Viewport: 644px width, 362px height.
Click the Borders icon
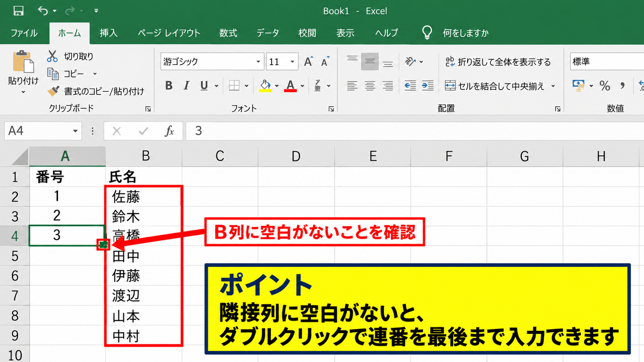[234, 85]
